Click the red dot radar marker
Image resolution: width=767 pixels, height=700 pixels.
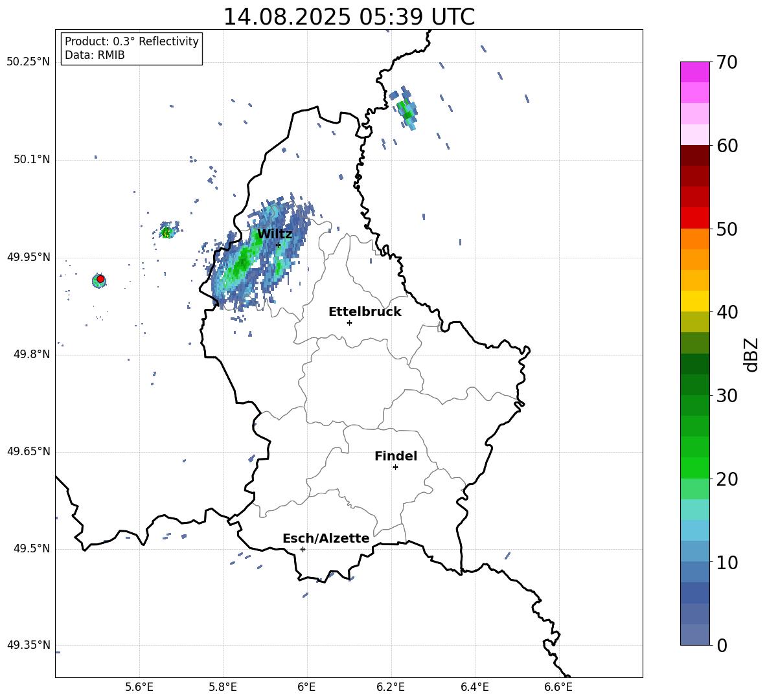[x=100, y=279]
